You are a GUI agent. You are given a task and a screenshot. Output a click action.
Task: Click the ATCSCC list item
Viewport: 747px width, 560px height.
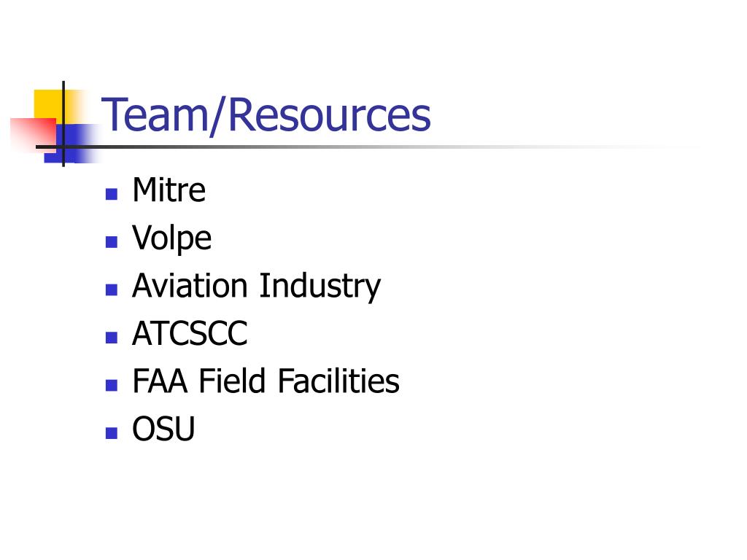pos(190,333)
